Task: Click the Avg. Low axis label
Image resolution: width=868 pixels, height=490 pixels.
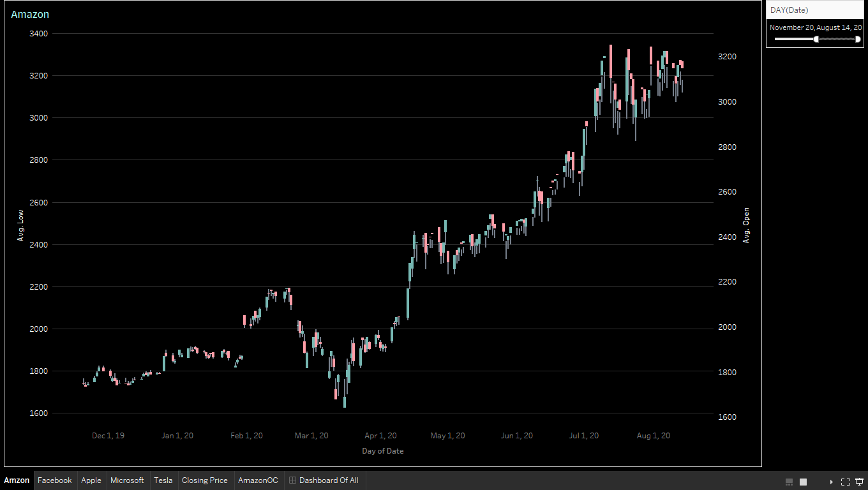Action: [20, 225]
